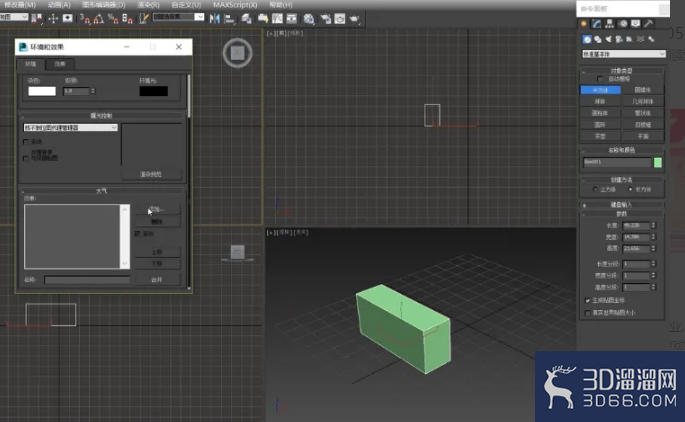Click the Align tool icon
This screenshot has height=422, width=685.
(x=229, y=18)
